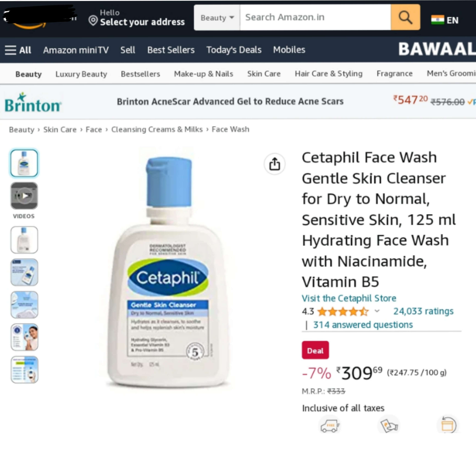Click the share icon beside product image
476x476 pixels.
(x=274, y=164)
